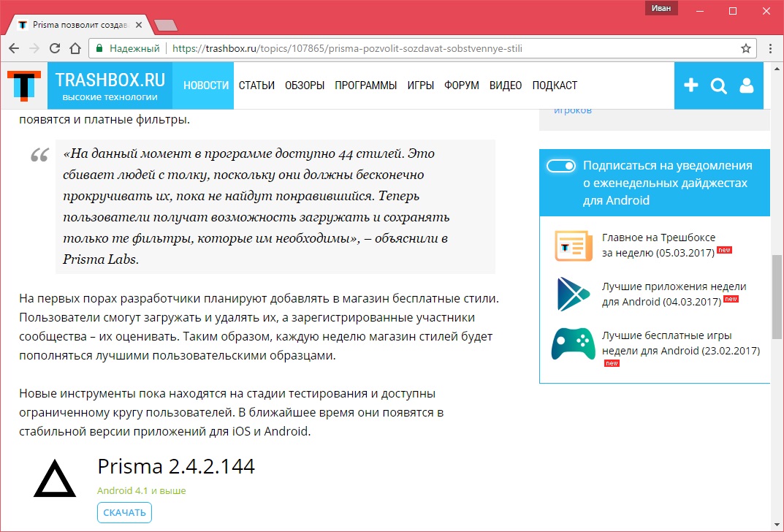This screenshot has height=532, width=784.
Task: Reload the current page
Action: [55, 48]
